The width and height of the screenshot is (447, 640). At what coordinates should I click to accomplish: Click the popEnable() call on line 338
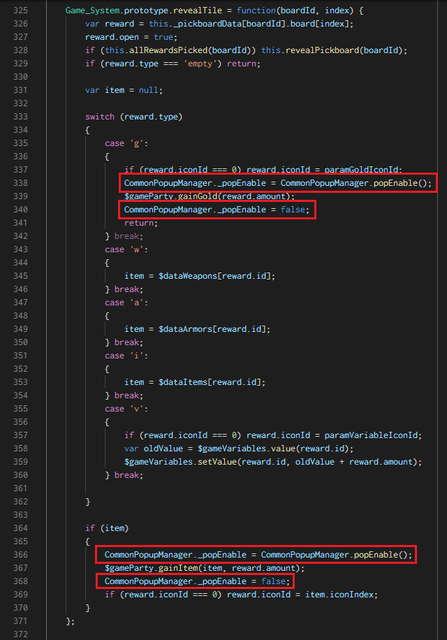click(400, 183)
